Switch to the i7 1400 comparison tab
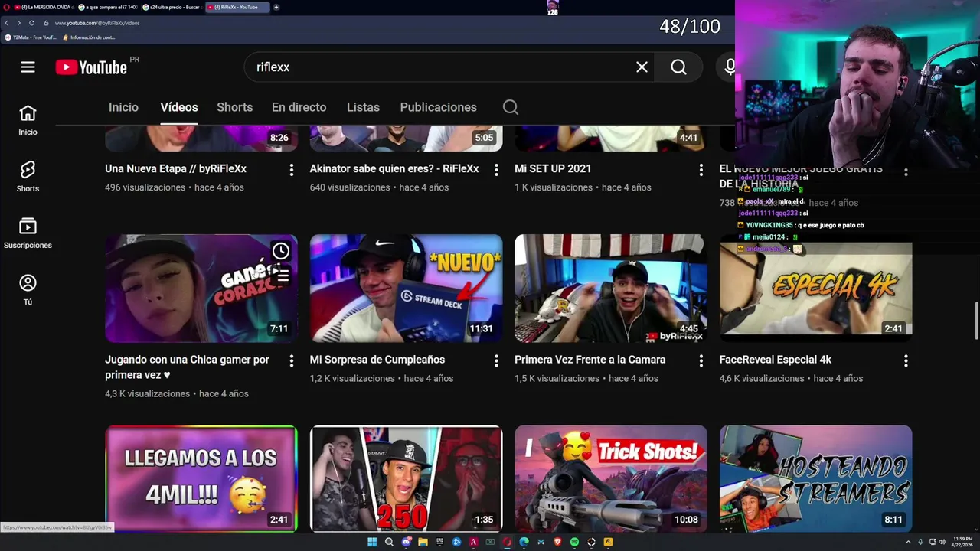This screenshot has height=551, width=980. pos(107,7)
